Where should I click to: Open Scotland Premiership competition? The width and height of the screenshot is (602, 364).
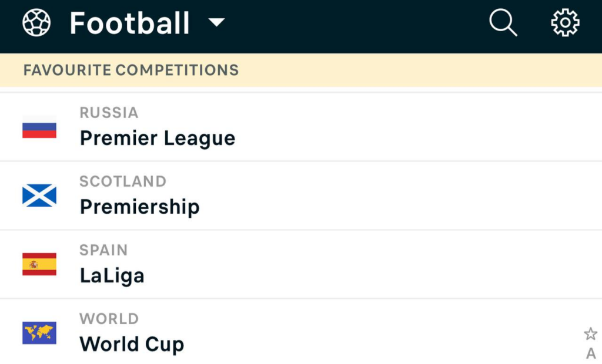click(301, 196)
